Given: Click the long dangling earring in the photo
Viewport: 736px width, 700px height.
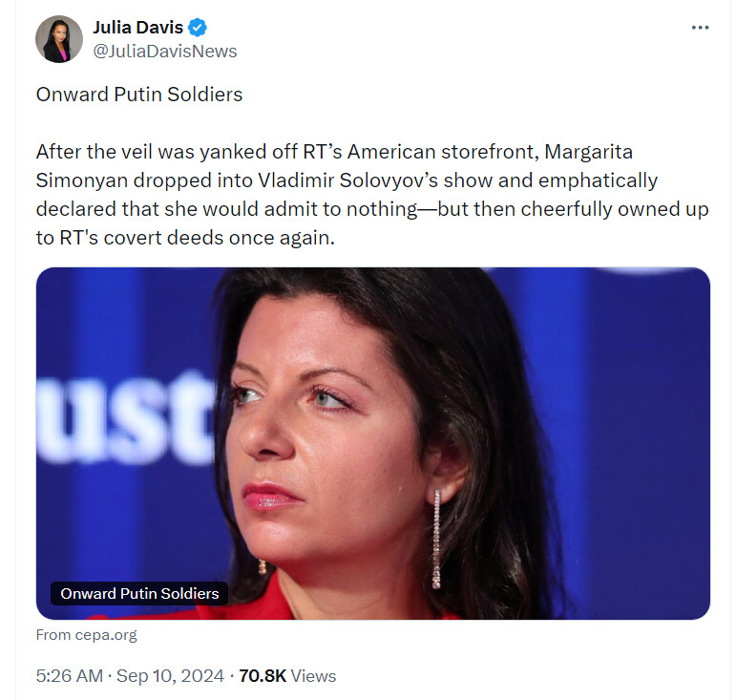Looking at the screenshot, I should pyautogui.click(x=436, y=539).
